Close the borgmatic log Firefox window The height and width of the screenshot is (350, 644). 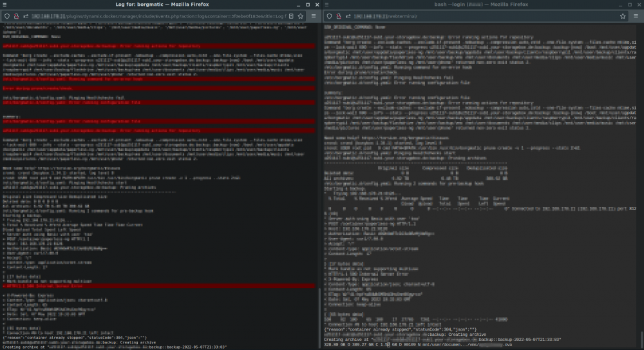pos(317,5)
